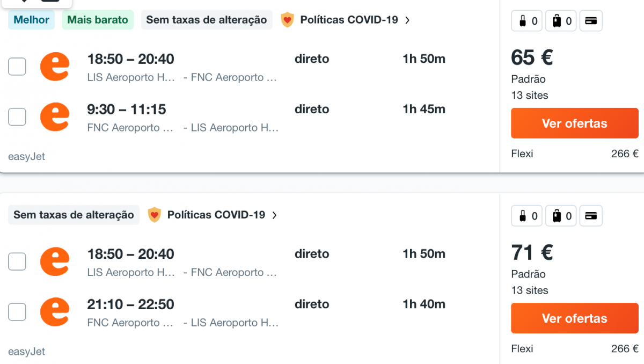Tick the checkbox for the 9:30 – 11:15 return flight
This screenshot has width=644, height=364.
(x=17, y=117)
